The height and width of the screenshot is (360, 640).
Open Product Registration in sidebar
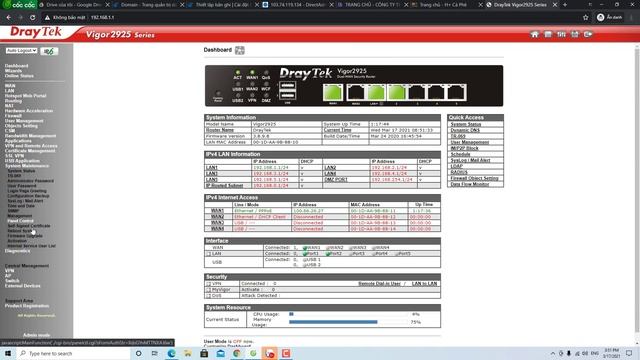(x=27, y=306)
